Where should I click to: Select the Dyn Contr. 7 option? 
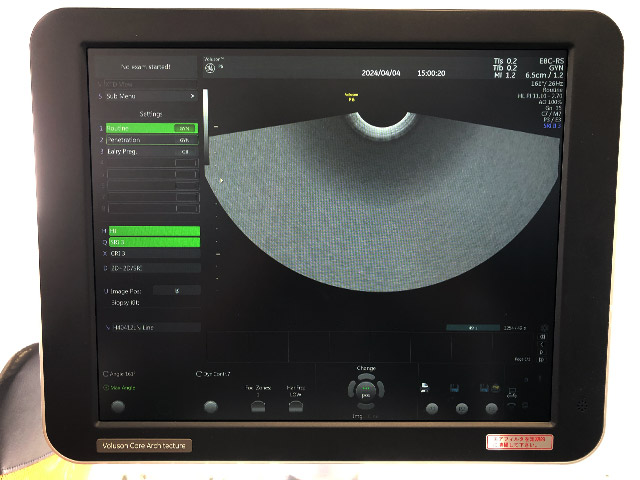click(x=213, y=374)
